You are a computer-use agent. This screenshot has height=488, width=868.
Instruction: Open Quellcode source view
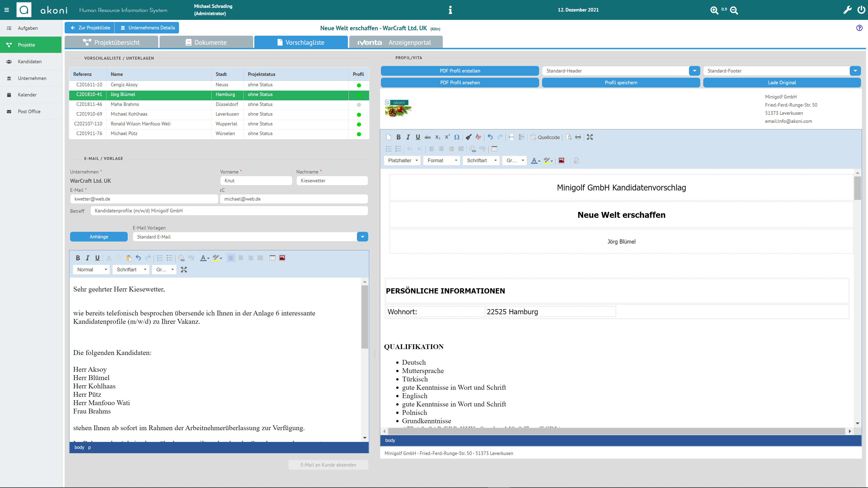(545, 137)
